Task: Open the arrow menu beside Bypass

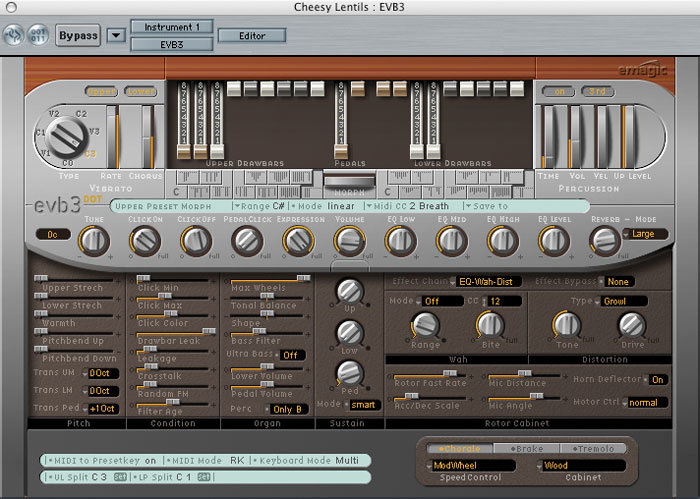Action: tap(116, 35)
